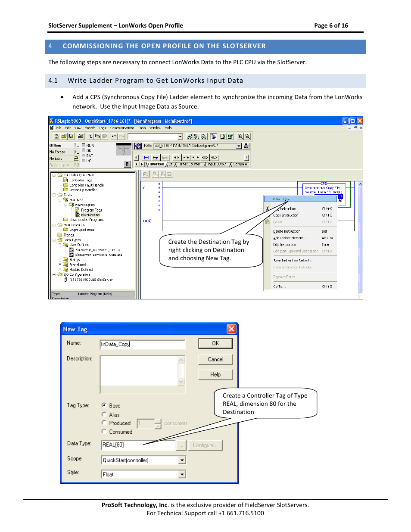Click the Verify Controller toolbar icon
Screen dimensions: 411x532
[x=230, y=137]
